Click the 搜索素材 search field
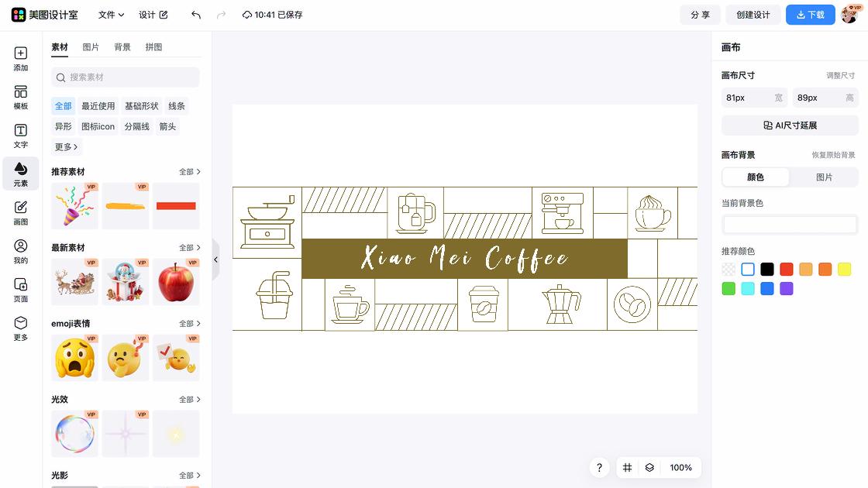The width and height of the screenshot is (868, 488). pyautogui.click(x=126, y=77)
